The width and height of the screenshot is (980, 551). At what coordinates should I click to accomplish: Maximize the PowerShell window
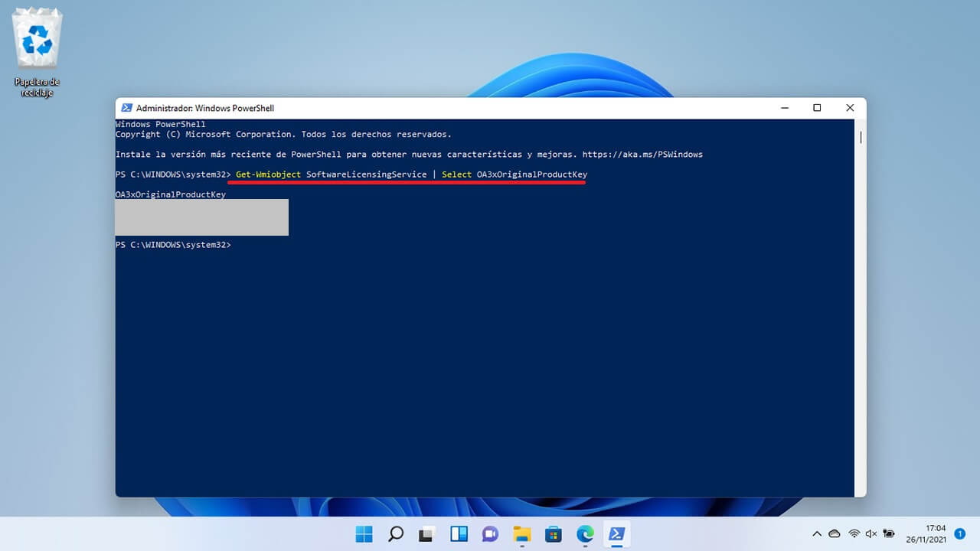point(817,108)
